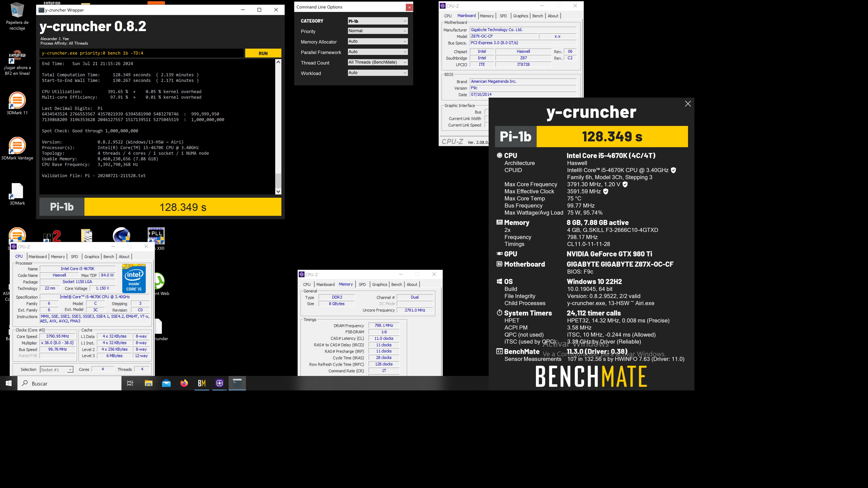Select Bench tab in bottom-left CPU-Z window

pos(109,257)
